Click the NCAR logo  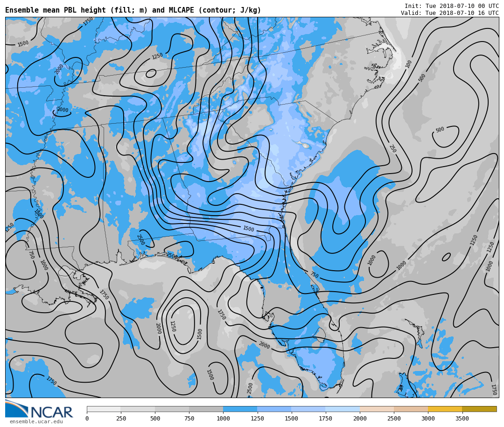(39, 409)
